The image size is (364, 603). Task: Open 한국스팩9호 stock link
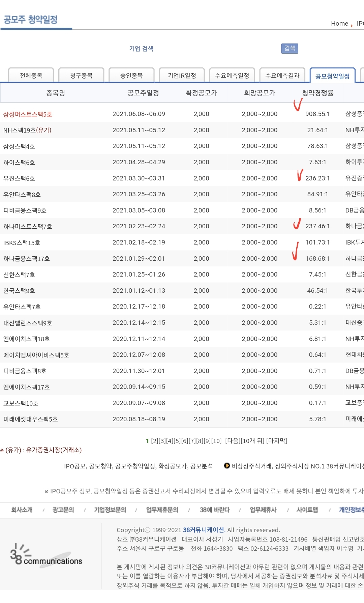click(x=19, y=290)
